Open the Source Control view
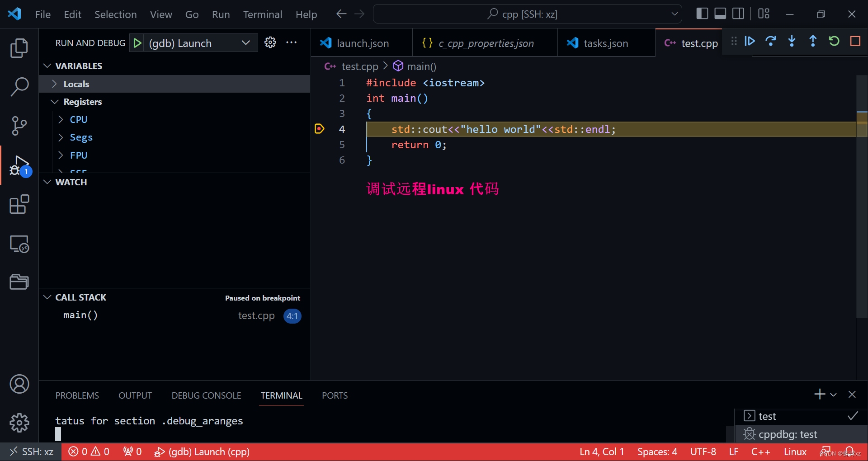The width and height of the screenshot is (868, 461). (x=19, y=126)
